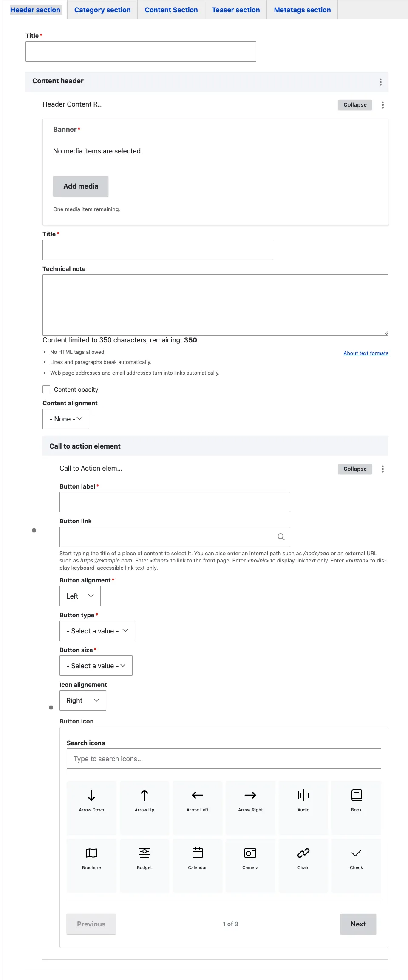408x980 pixels.
Task: Pick the Calendar icon
Action: (198, 865)
